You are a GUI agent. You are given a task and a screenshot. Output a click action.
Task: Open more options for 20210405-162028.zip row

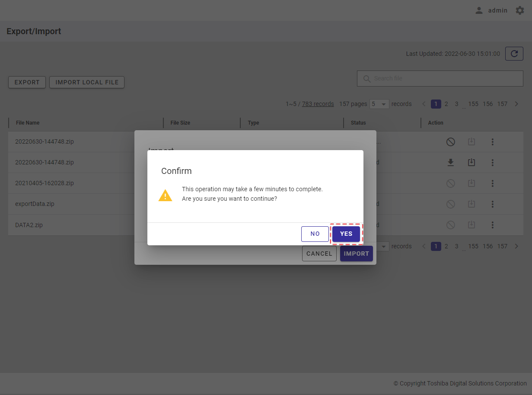(x=492, y=183)
